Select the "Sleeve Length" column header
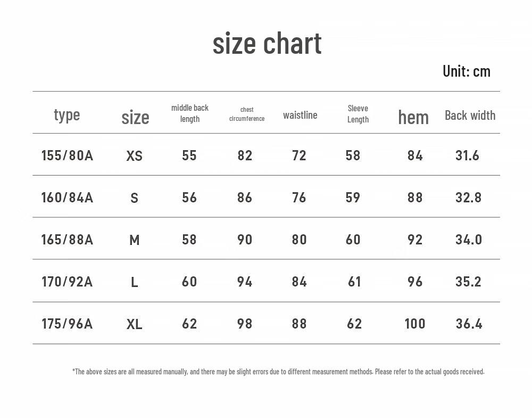Viewport: 532px width, 418px height. 358,113
